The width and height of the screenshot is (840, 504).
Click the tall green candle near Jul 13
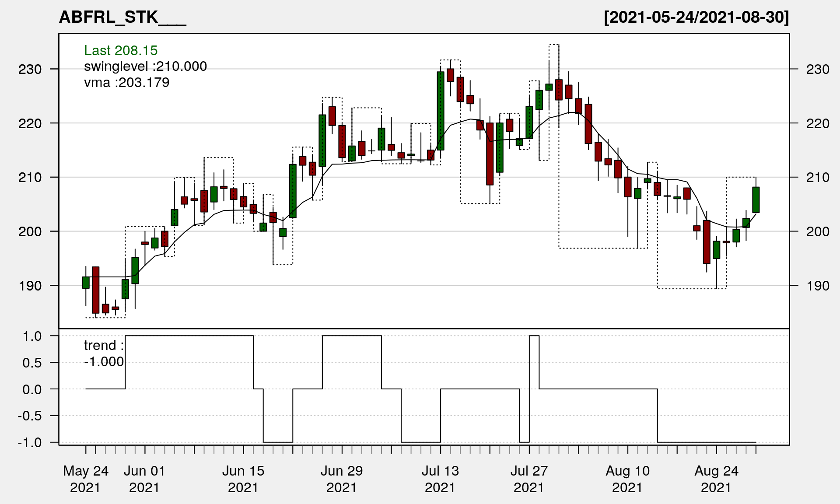pyautogui.click(x=441, y=111)
